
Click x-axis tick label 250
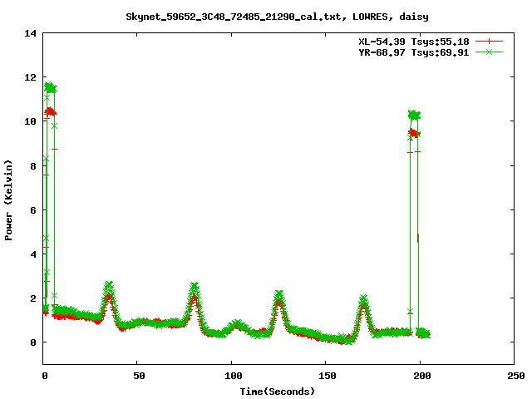pyautogui.click(x=516, y=376)
